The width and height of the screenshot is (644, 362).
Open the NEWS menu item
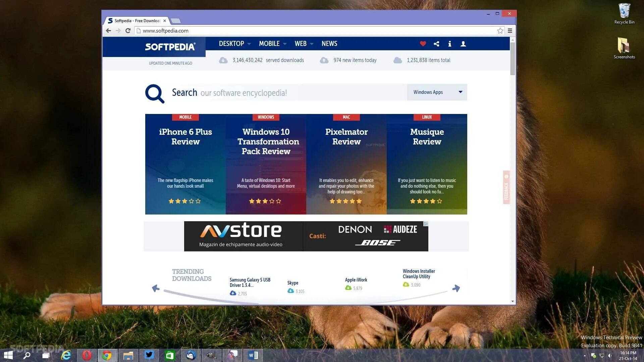click(x=329, y=44)
